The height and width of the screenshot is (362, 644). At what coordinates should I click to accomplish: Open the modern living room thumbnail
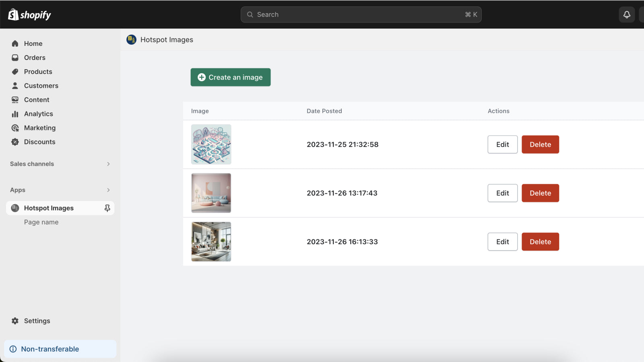point(211,242)
